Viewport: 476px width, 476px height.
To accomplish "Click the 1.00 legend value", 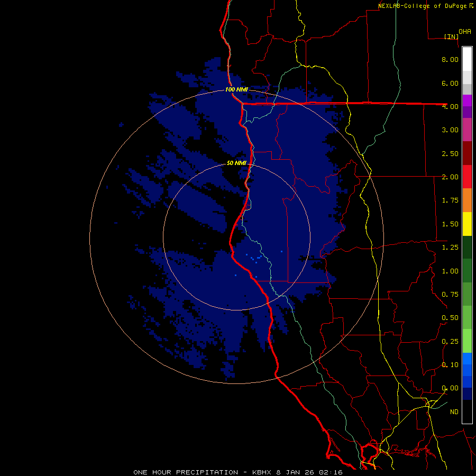I will (x=450, y=271).
